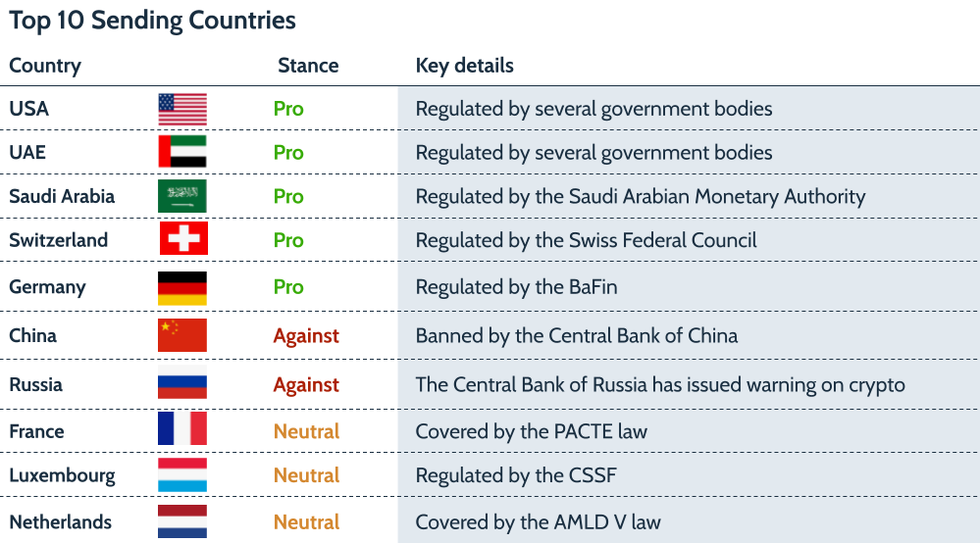Screen dimensions: 980x543
Task: Click the red Against stance for China
Action: (x=306, y=335)
